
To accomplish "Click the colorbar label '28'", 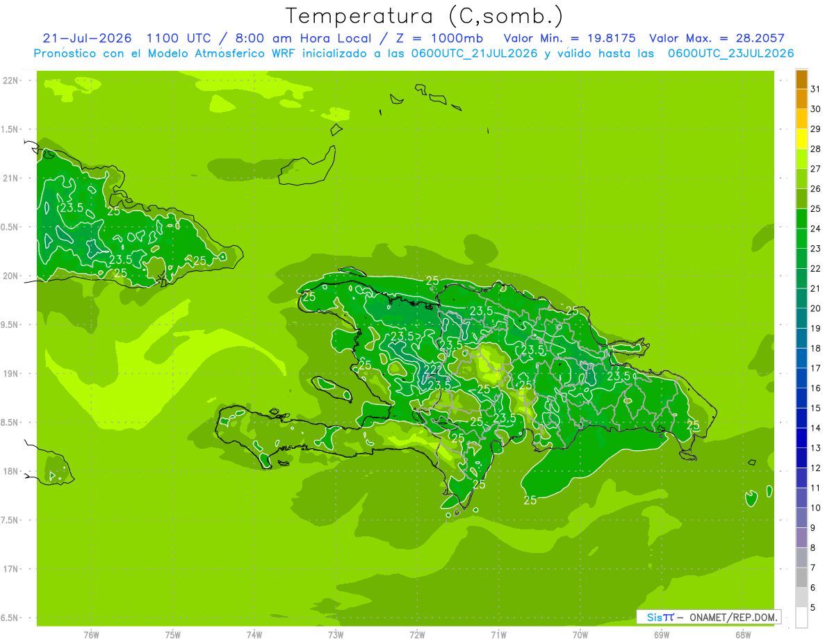I will 815,149.
